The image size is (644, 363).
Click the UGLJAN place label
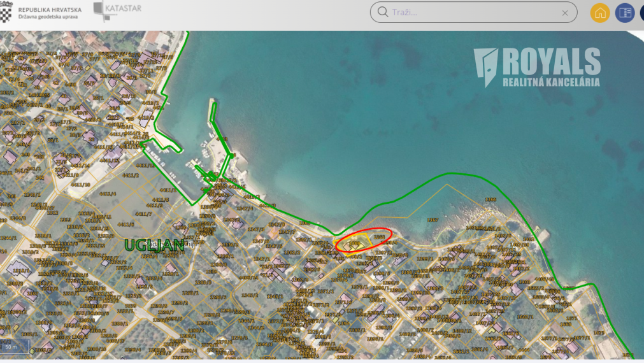tap(154, 245)
